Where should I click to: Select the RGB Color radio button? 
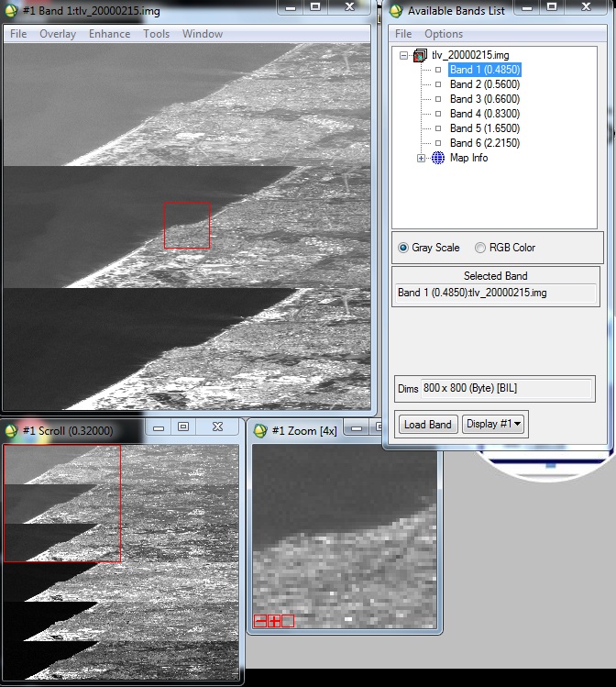(480, 248)
